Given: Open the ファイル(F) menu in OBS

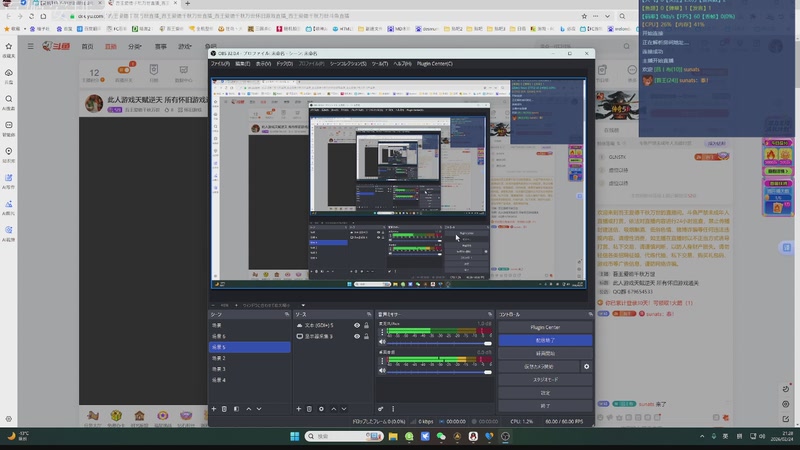Looking at the screenshot, I should 220,64.
